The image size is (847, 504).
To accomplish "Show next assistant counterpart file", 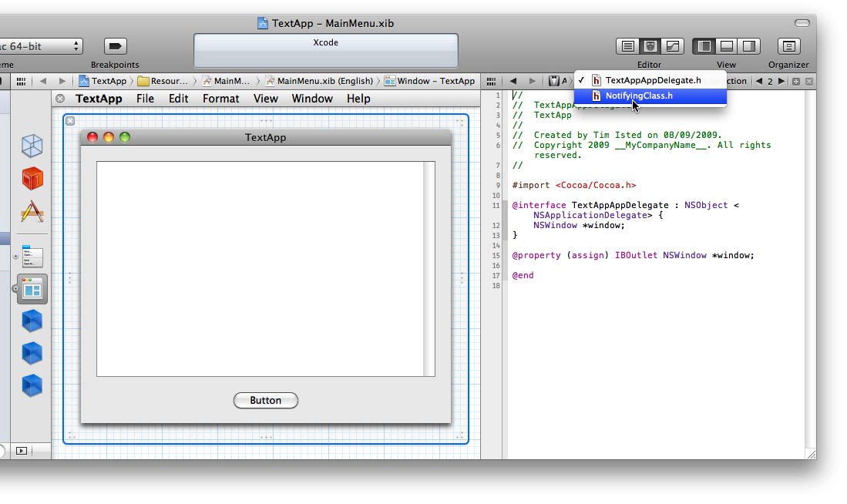I will 781,81.
